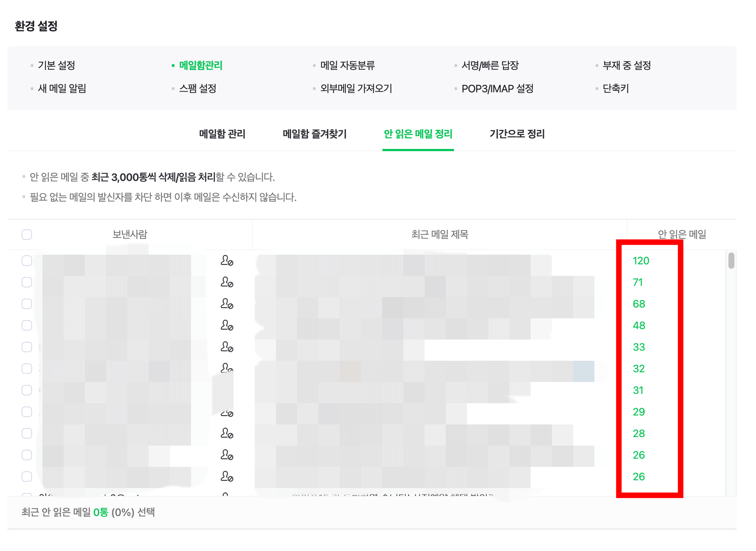Select the 안 읽은 메일 정리 tab
The image size is (756, 551).
click(x=418, y=134)
